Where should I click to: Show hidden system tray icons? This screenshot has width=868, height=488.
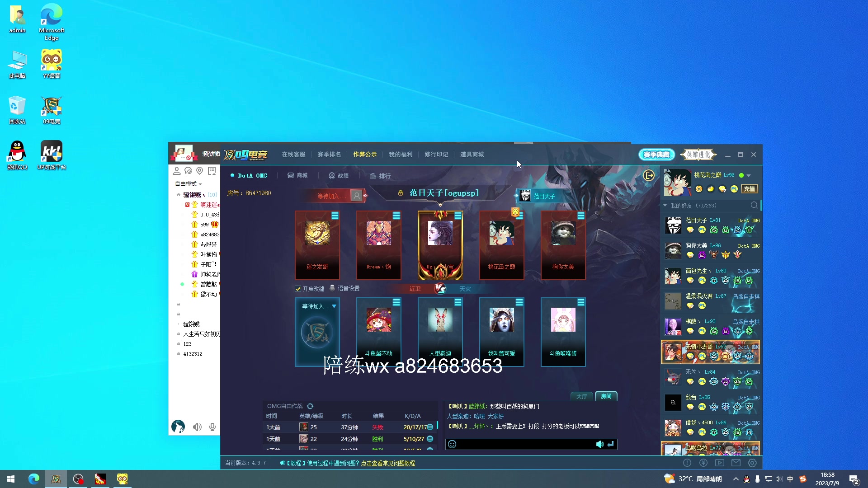click(x=736, y=479)
